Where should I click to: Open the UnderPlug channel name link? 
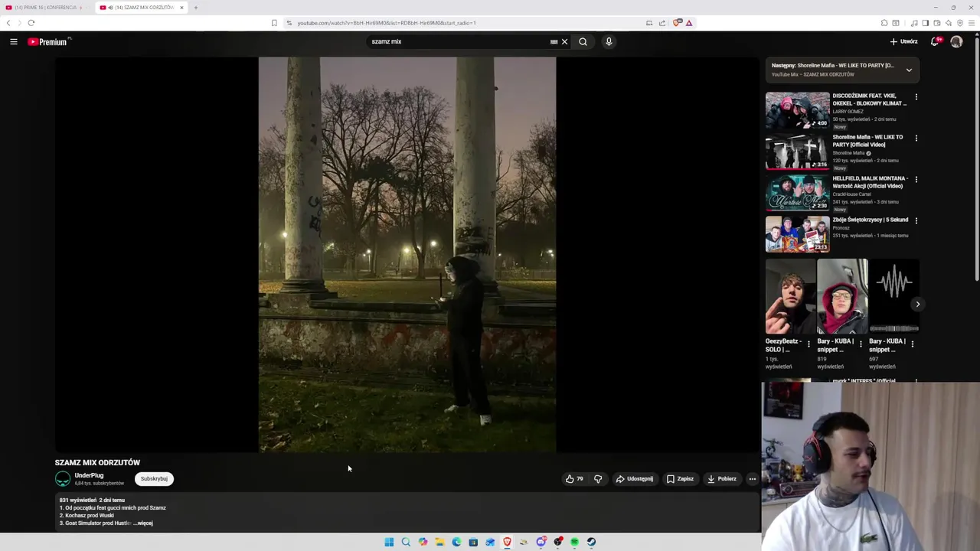89,475
